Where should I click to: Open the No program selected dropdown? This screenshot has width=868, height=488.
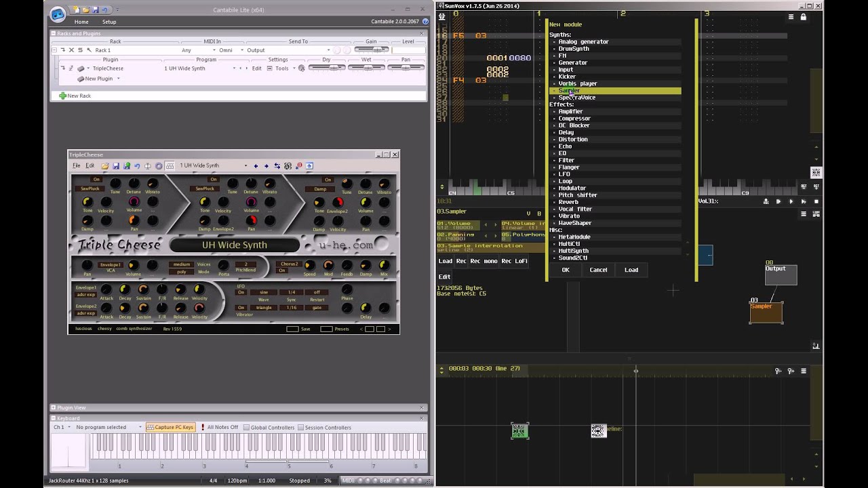tap(108, 427)
